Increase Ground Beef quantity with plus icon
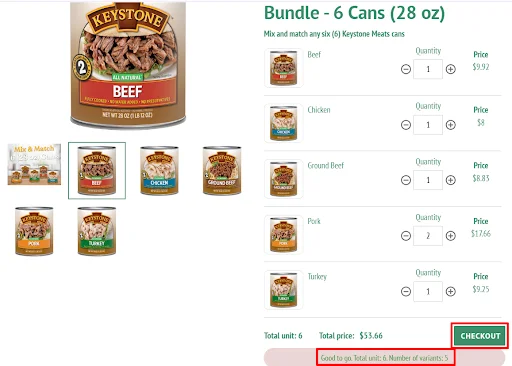This screenshot has width=512, height=366. coord(451,180)
